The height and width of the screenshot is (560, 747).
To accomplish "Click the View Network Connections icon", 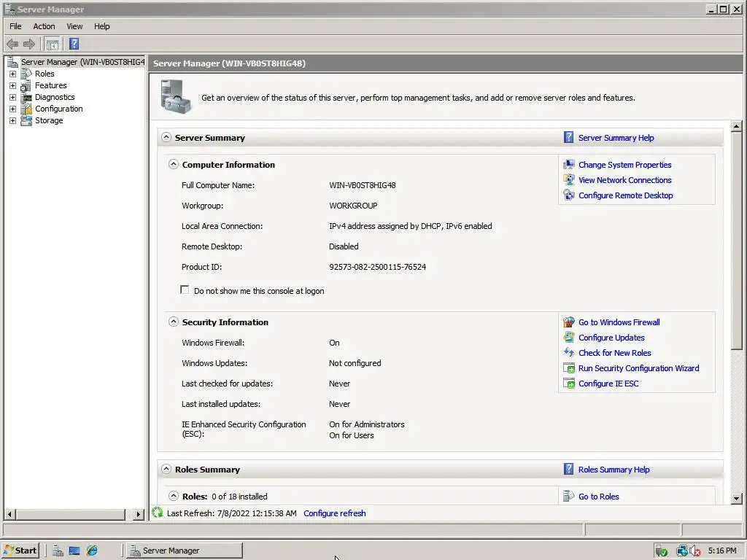I will point(569,180).
